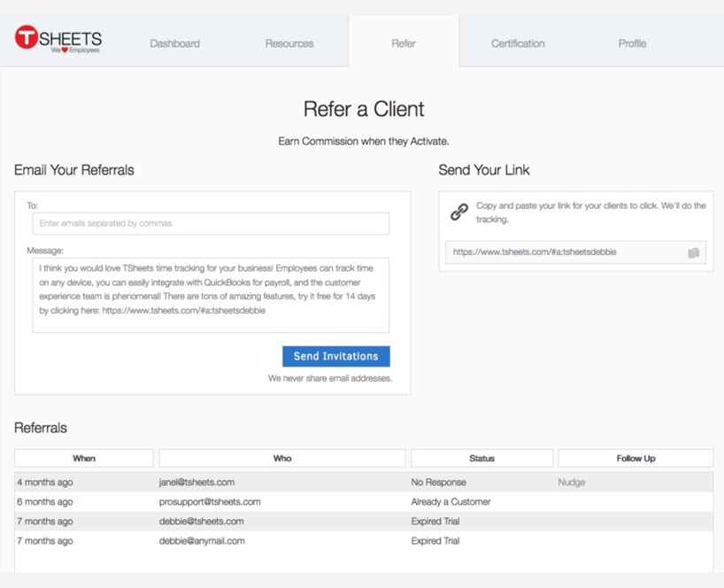Click 7 months ago for debbie@anymail.com
Screen dimensions: 724x588
(x=45, y=541)
